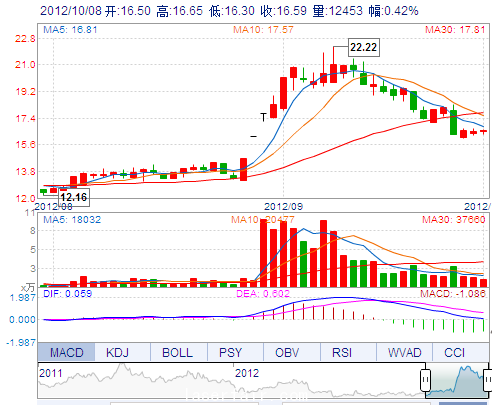Click the MA30 17.81 price legend
The height and width of the screenshot is (405, 492).
[x=455, y=30]
